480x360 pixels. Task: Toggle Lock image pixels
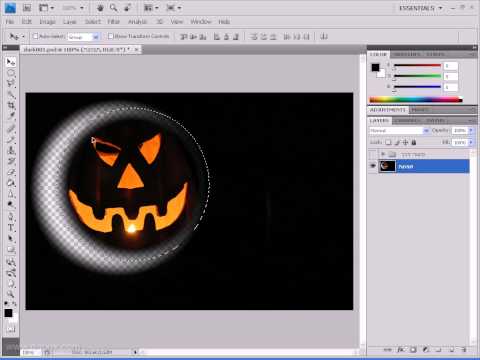pos(397,142)
